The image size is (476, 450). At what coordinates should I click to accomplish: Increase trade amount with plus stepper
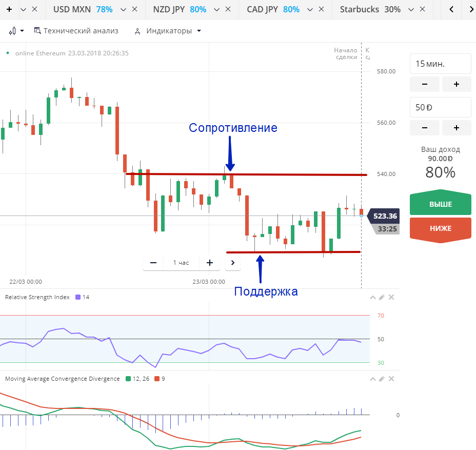(x=456, y=128)
